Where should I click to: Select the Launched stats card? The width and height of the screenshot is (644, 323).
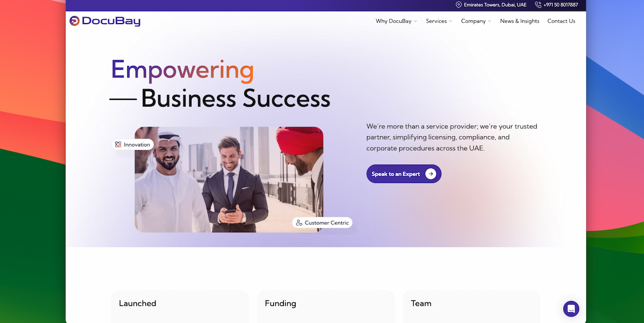pos(180,307)
